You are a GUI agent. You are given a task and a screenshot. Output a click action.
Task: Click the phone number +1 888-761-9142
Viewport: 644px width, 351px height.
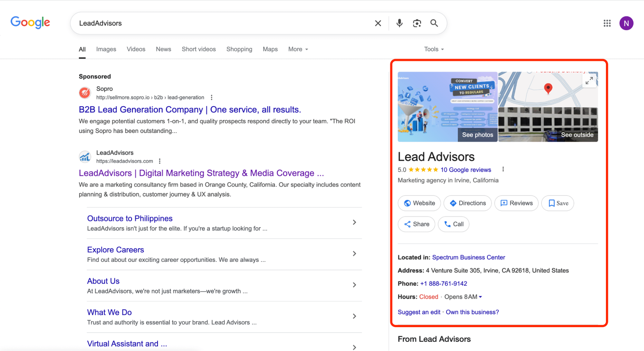[443, 284]
